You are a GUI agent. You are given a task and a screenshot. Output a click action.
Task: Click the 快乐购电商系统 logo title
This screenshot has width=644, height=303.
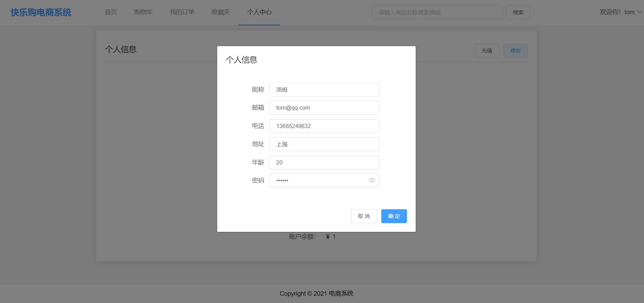pyautogui.click(x=41, y=12)
